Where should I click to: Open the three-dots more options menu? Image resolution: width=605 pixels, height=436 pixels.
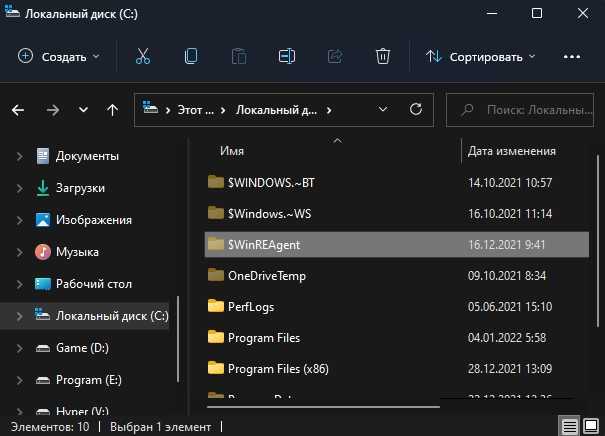[571, 57]
